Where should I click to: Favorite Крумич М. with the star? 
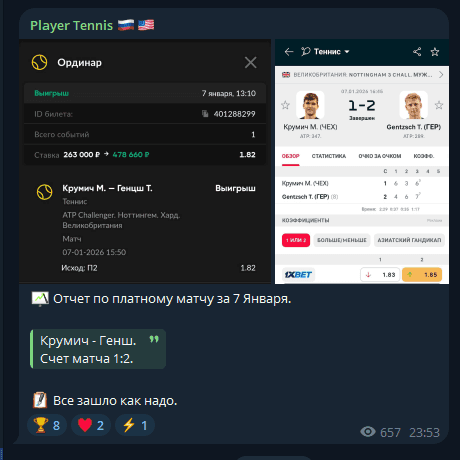[285, 105]
